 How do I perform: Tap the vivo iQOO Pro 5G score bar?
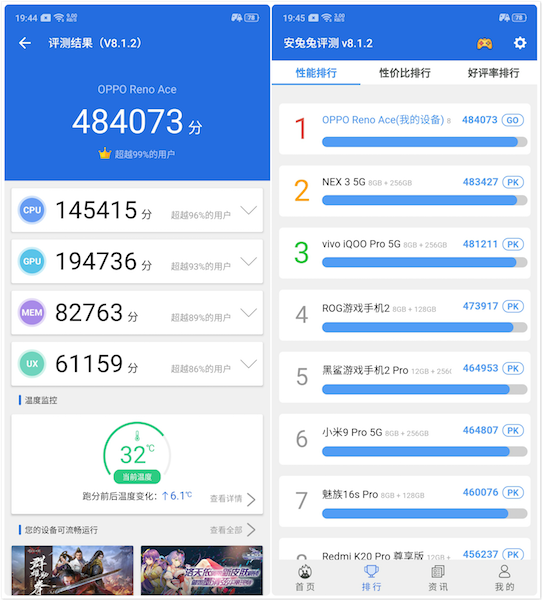[424, 262]
